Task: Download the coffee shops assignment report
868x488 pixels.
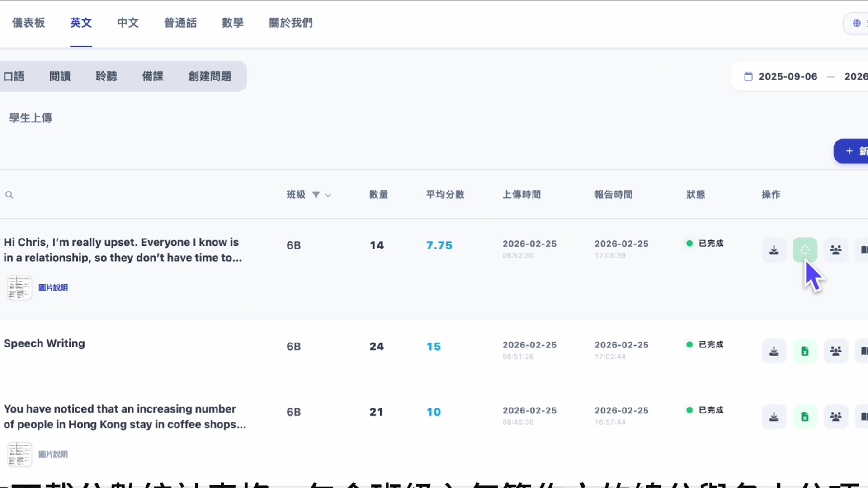Action: click(x=774, y=416)
